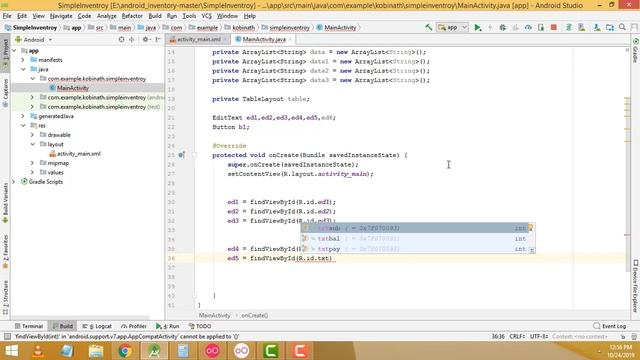Viewport: 640px width, 360px height.
Task: Expand the generatedJava folder
Action: (23, 116)
